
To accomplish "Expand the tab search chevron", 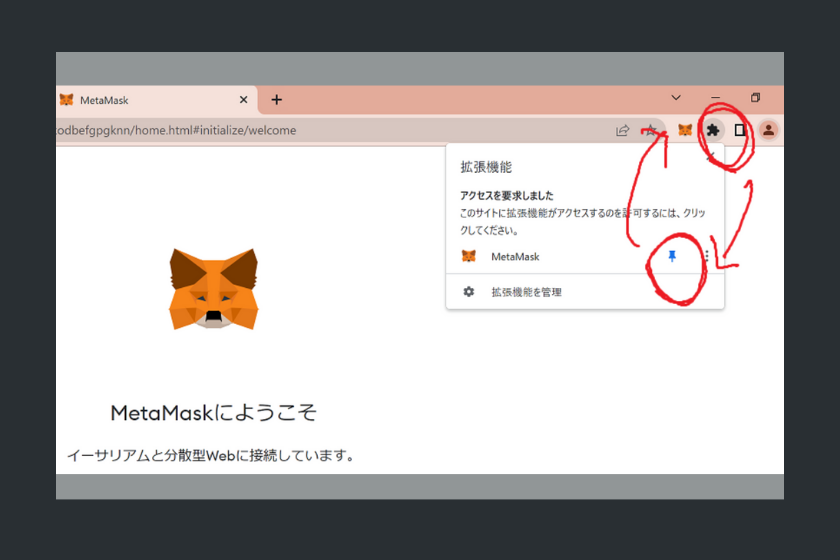I will click(676, 98).
